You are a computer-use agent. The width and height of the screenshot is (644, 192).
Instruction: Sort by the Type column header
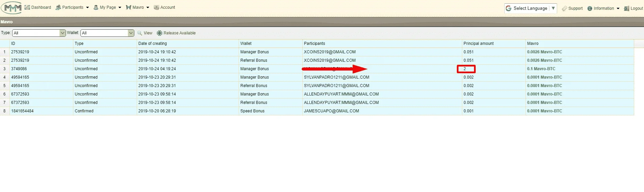(105, 44)
